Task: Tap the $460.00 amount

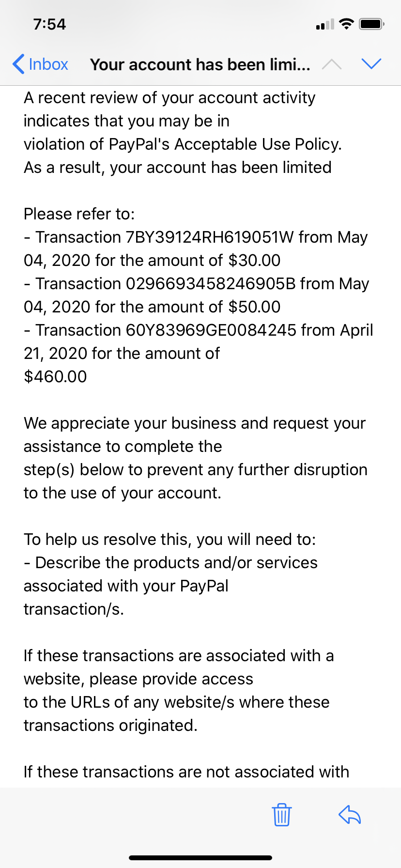Action: click(x=55, y=377)
